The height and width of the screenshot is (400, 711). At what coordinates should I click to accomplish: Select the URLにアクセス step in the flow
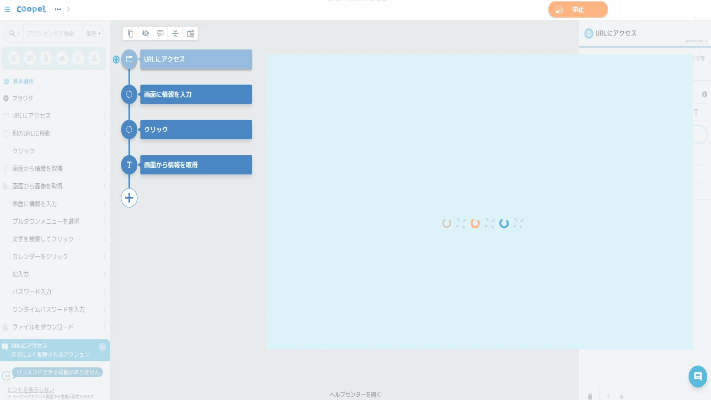(x=196, y=59)
